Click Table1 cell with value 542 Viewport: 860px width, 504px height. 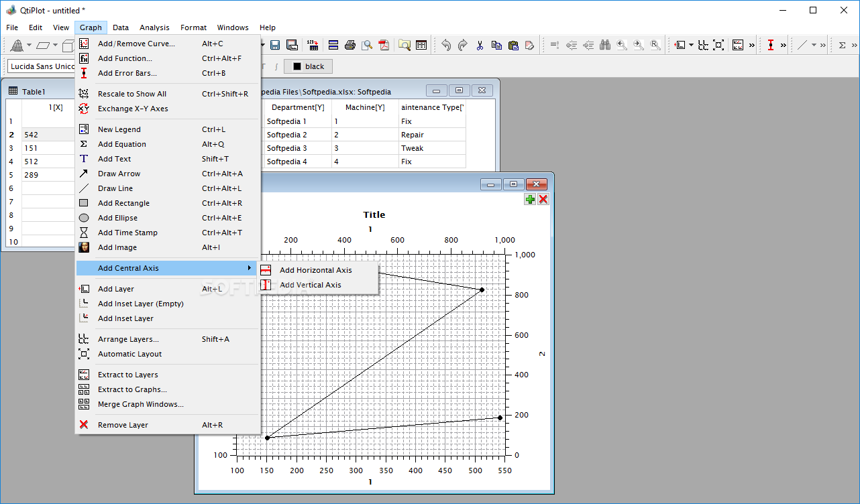coord(48,135)
